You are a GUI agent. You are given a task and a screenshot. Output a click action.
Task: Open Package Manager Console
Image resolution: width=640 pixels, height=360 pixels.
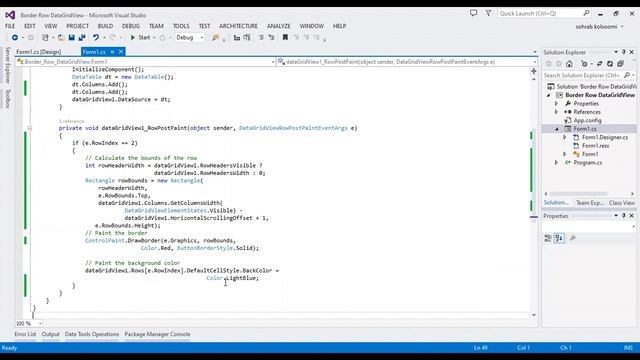click(x=157, y=334)
